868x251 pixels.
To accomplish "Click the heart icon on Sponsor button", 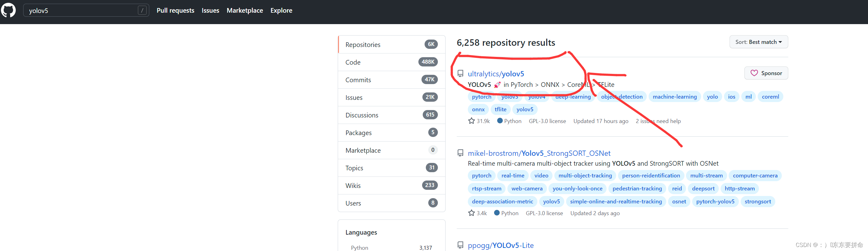I will tap(754, 73).
